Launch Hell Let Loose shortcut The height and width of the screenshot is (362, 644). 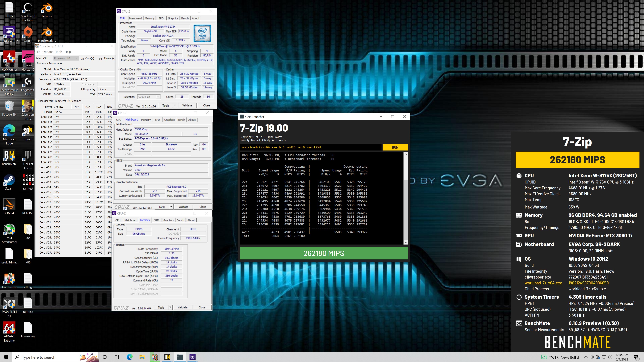(28, 159)
